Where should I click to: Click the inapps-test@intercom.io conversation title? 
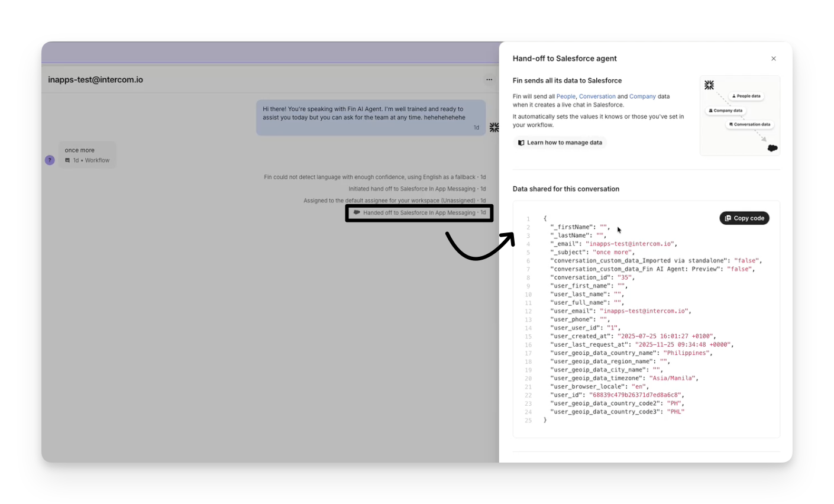[95, 80]
